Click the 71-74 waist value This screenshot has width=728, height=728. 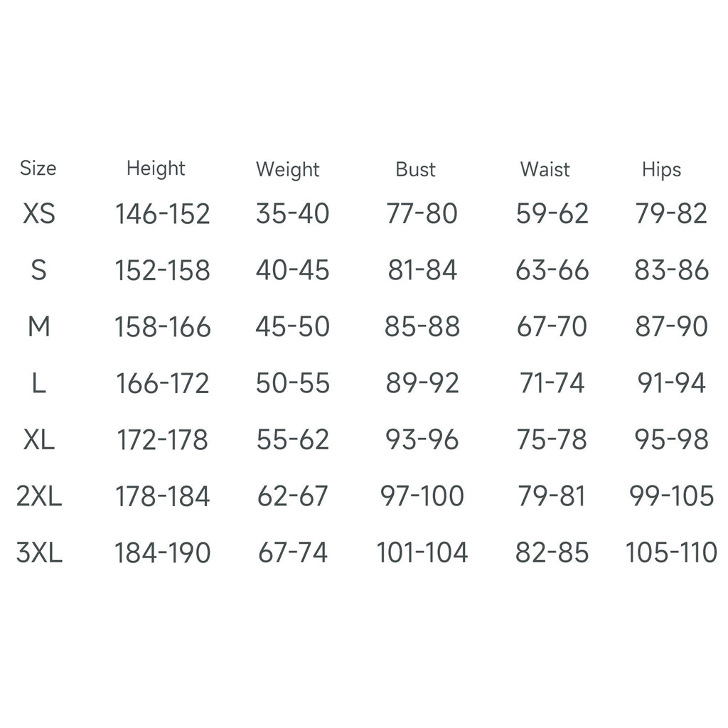tap(552, 383)
